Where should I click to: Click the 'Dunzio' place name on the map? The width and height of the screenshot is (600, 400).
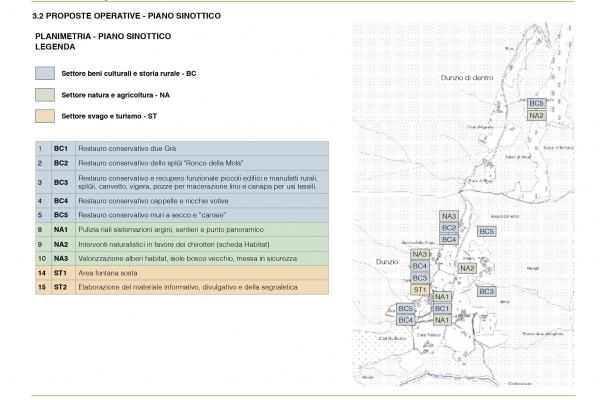(387, 262)
